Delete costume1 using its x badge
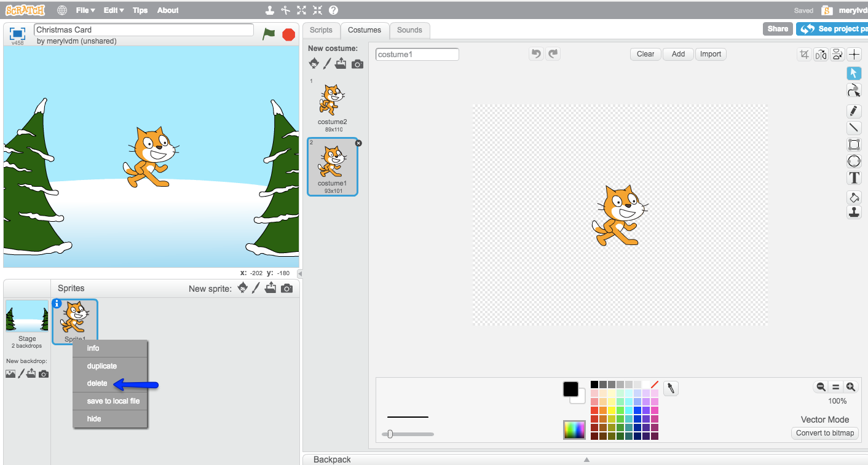868x465 pixels. tap(358, 143)
